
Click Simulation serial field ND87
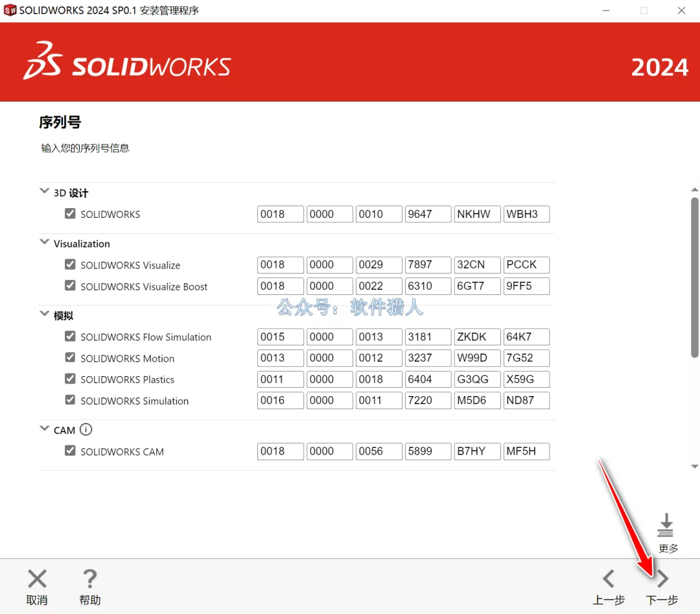(526, 401)
